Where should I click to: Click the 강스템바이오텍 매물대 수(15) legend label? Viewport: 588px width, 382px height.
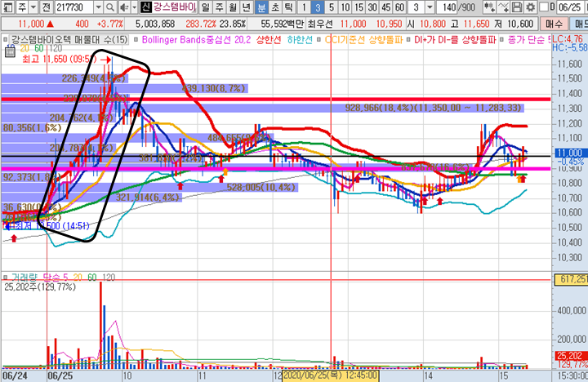(69, 40)
